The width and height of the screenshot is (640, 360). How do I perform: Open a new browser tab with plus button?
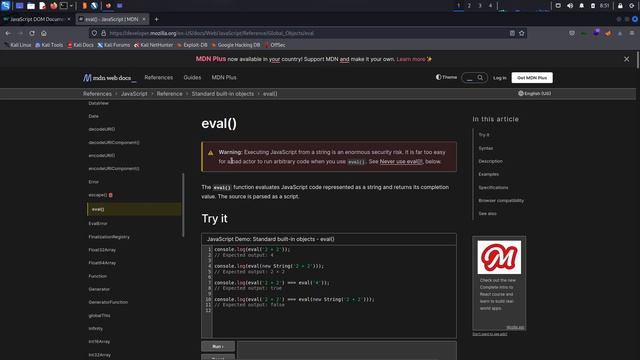156,19
